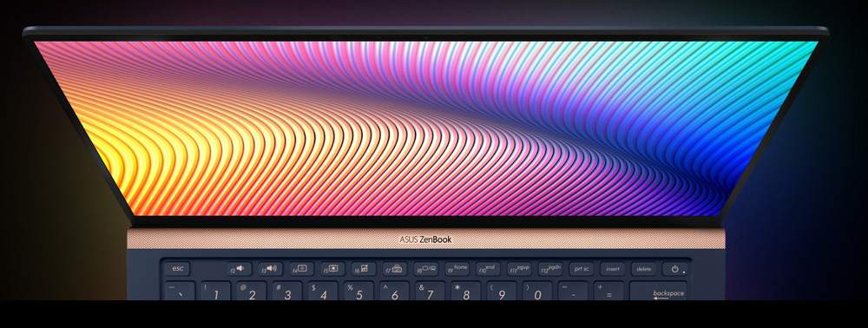Click the f12 pgdn key
The width and height of the screenshot is (868, 328).
[x=550, y=269]
